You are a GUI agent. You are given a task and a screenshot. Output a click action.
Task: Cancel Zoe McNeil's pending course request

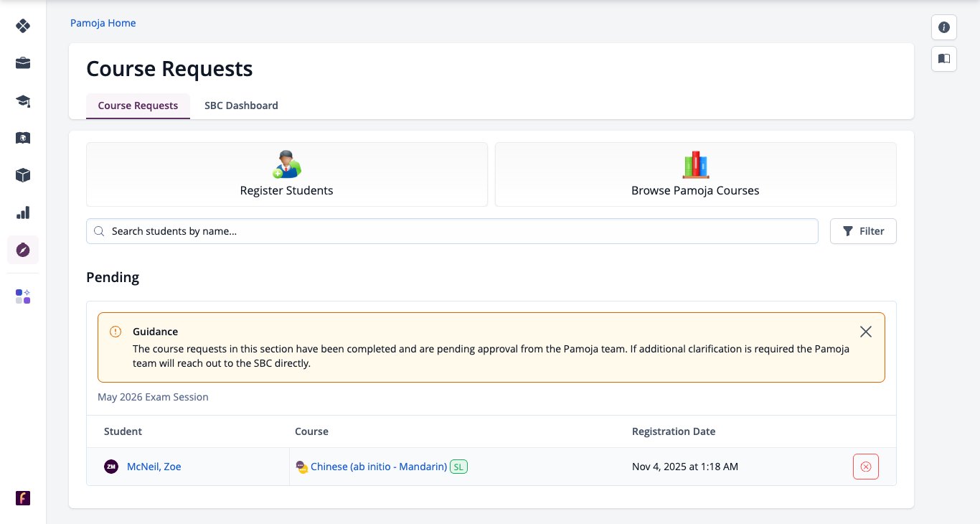(x=866, y=467)
